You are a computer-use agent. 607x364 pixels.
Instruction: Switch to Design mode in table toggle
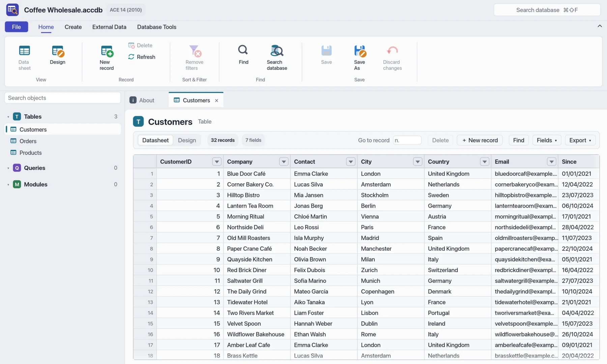[187, 140]
